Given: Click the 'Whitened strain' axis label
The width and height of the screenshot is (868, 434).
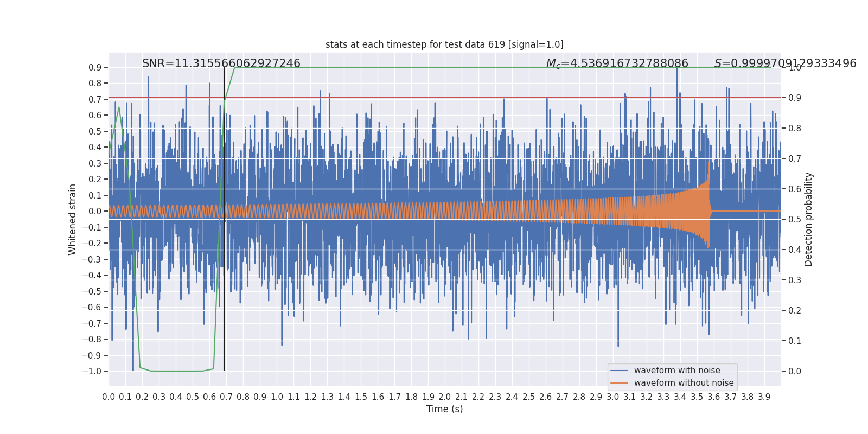Looking at the screenshot, I should point(73,219).
